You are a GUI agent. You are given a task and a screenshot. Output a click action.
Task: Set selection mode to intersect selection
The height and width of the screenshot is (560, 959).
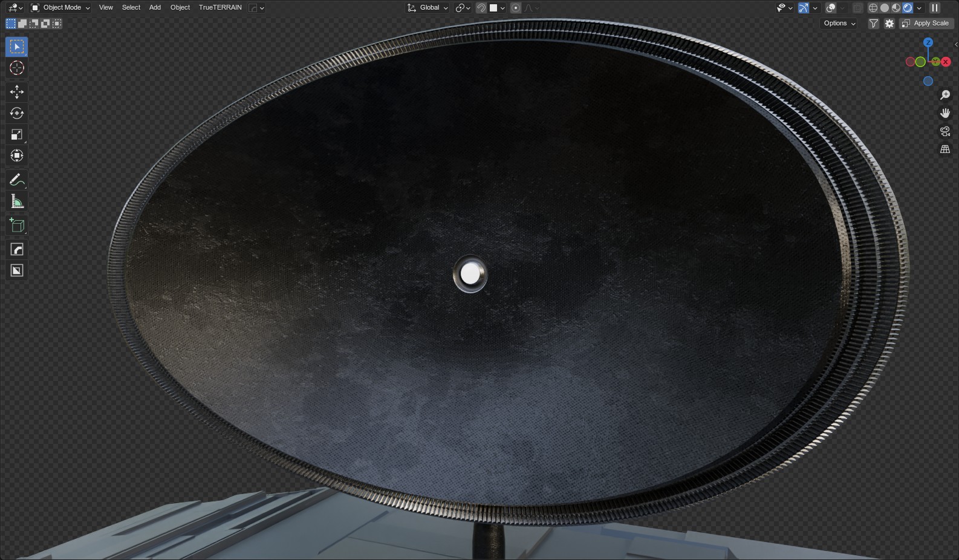57,24
